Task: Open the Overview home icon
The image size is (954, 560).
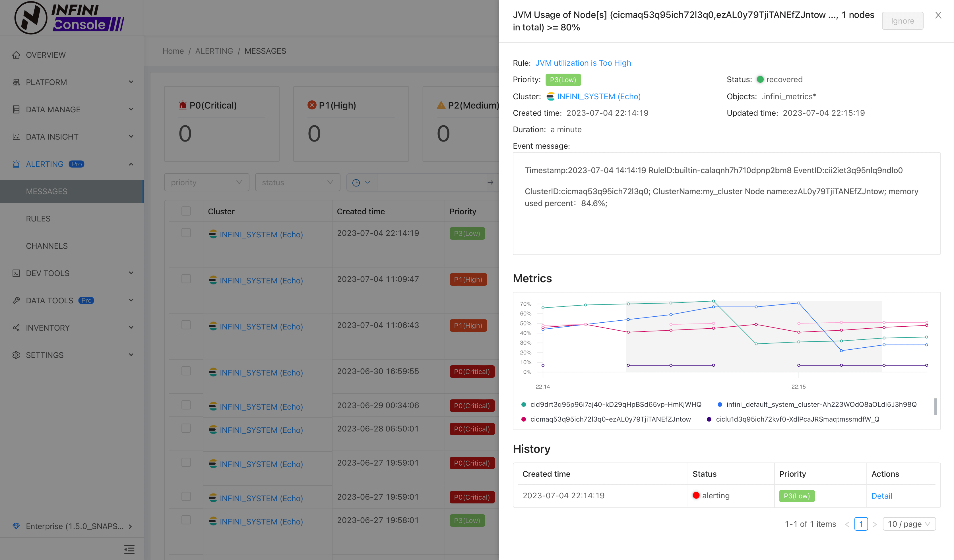Action: point(16,55)
